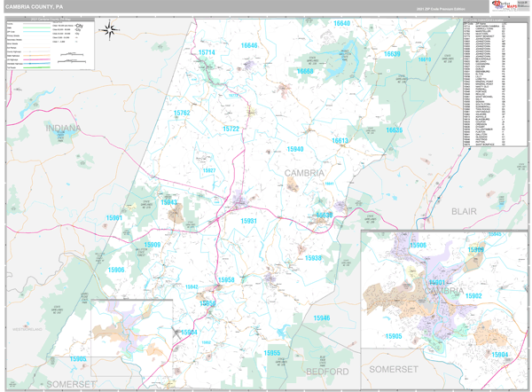Select ZIP code label 16639
Image resolution: width=532 pixels, height=392 pixels.
(392, 54)
